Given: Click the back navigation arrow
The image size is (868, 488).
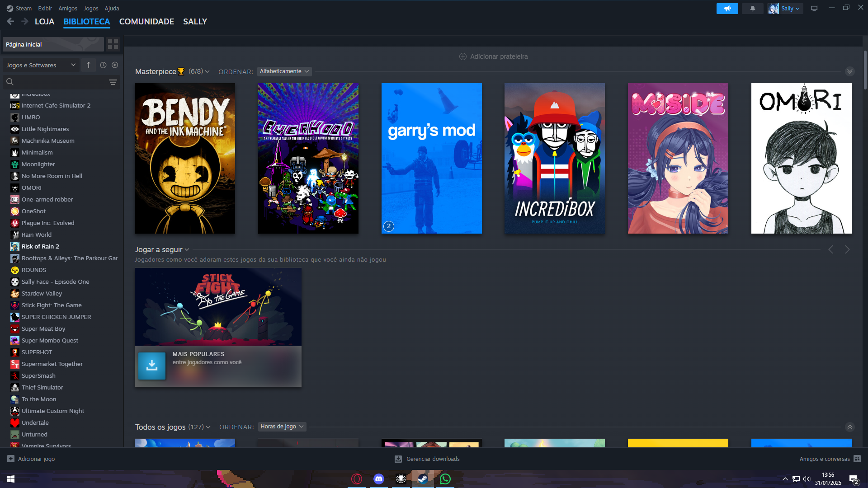Looking at the screenshot, I should [x=10, y=22].
